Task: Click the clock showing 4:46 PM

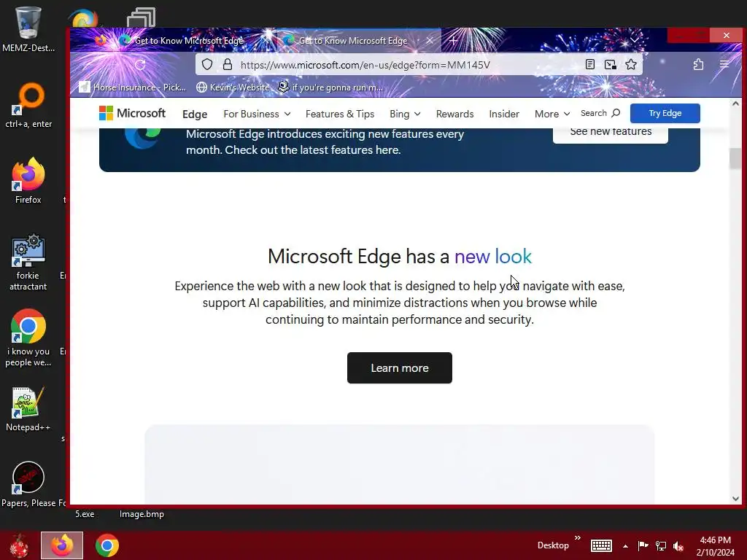Action: [x=715, y=545]
